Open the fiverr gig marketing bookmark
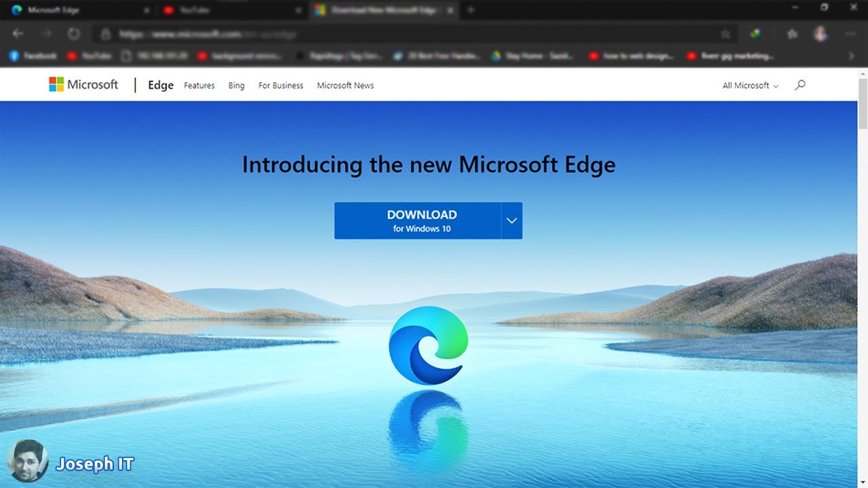Screen dimensions: 868x488 (x=731, y=56)
